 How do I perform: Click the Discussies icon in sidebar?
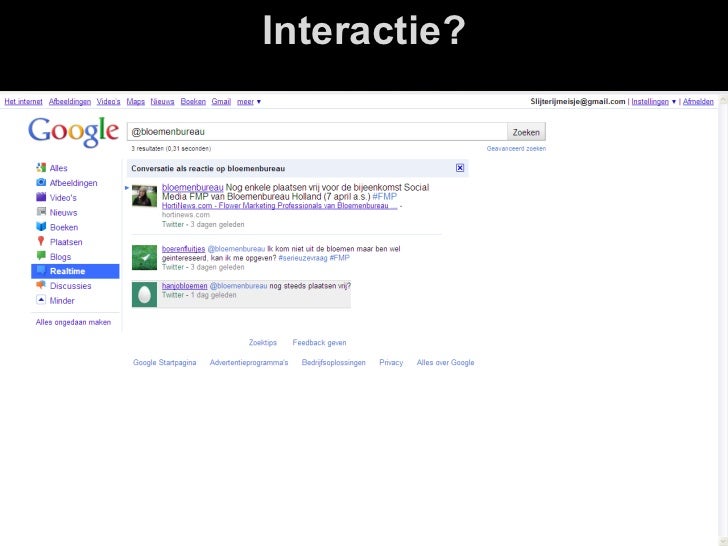pyautogui.click(x=41, y=285)
